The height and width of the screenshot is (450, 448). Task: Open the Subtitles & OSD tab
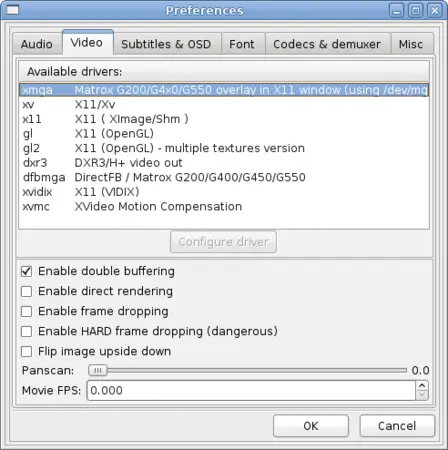tap(167, 44)
